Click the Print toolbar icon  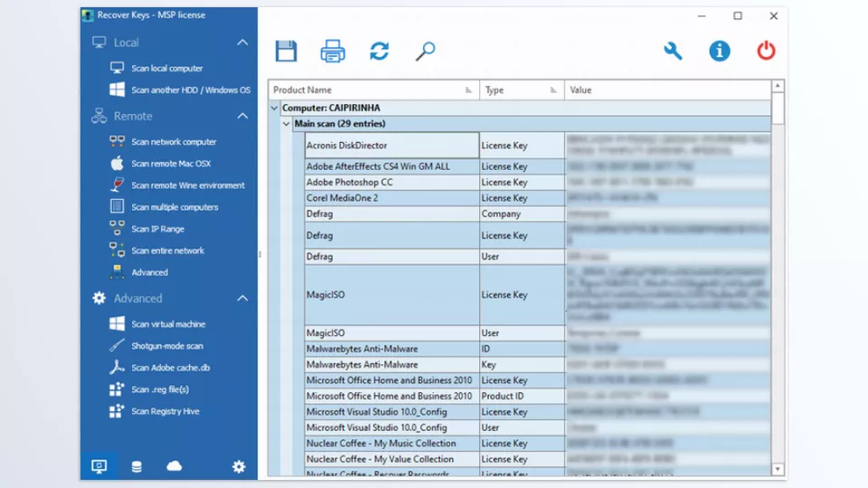click(x=333, y=51)
